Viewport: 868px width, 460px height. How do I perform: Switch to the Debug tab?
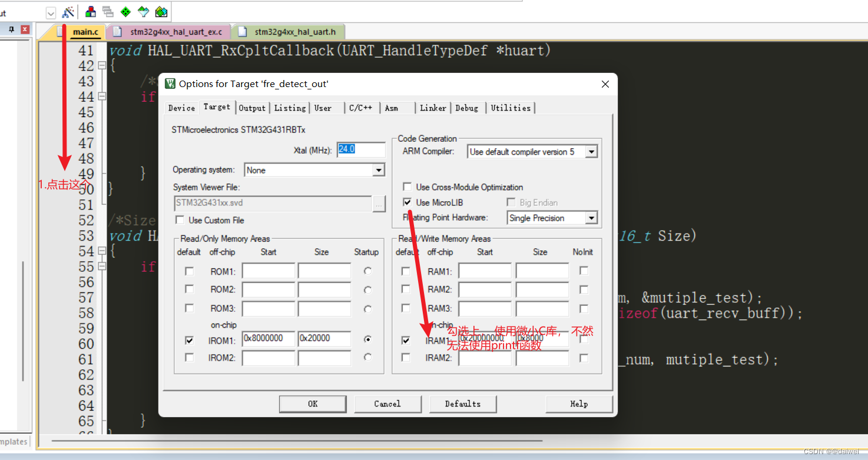tap(467, 108)
